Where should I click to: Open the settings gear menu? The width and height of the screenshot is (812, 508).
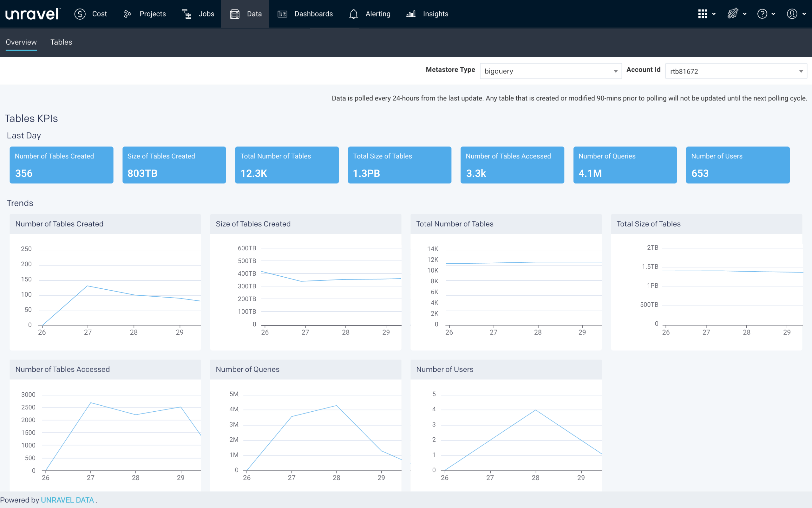[733, 14]
